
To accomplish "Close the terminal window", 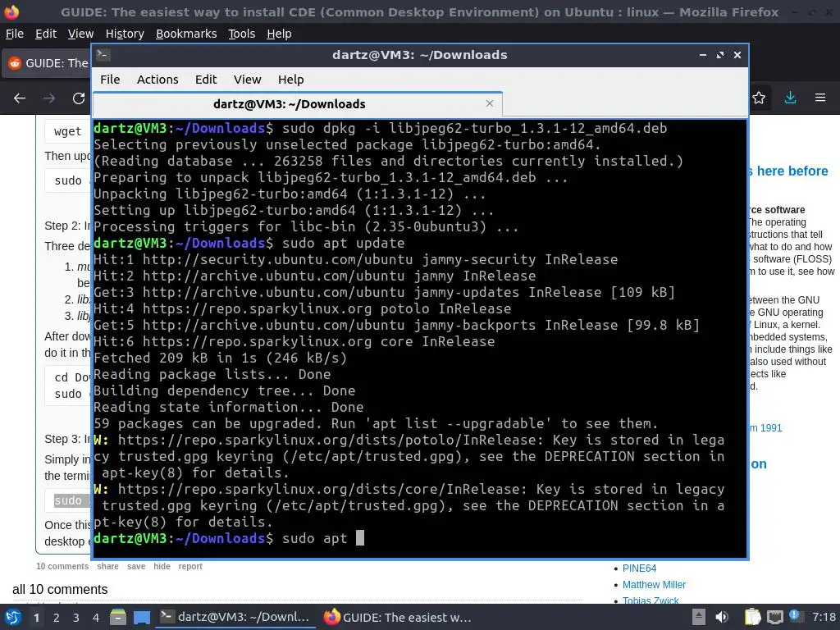I will 737,55.
